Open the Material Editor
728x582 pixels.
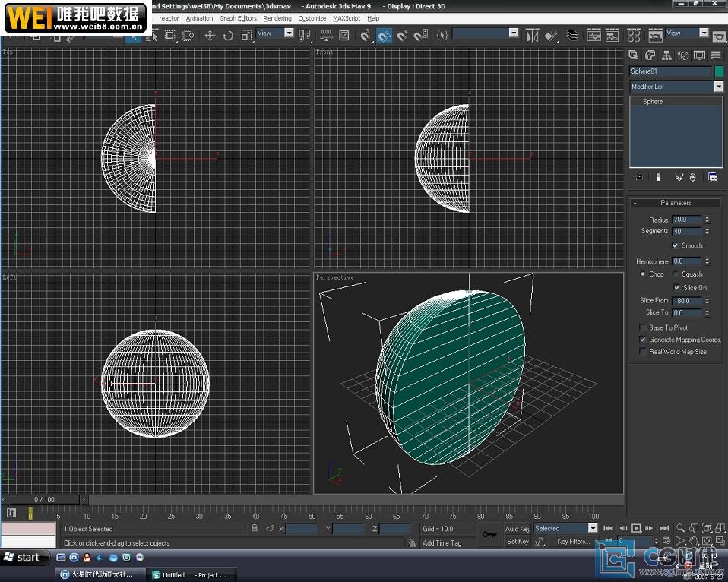pos(634,36)
